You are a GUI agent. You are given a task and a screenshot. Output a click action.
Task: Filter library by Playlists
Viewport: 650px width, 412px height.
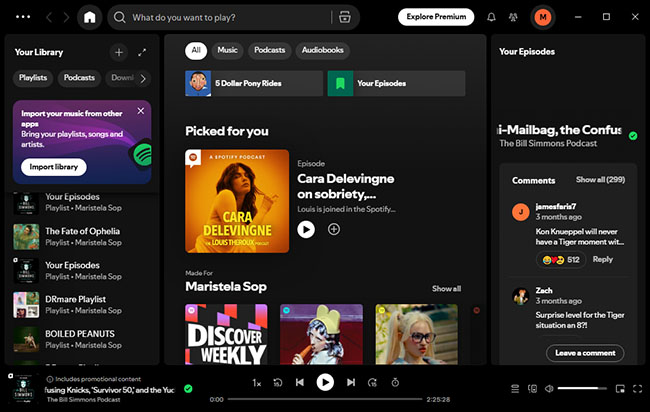click(x=33, y=78)
